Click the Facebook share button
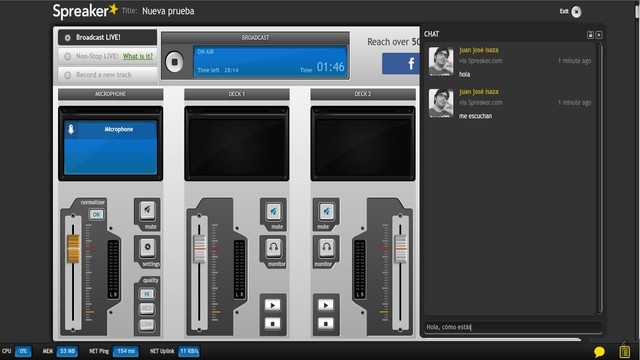Viewport: 640px width, 360px height. coord(400,63)
